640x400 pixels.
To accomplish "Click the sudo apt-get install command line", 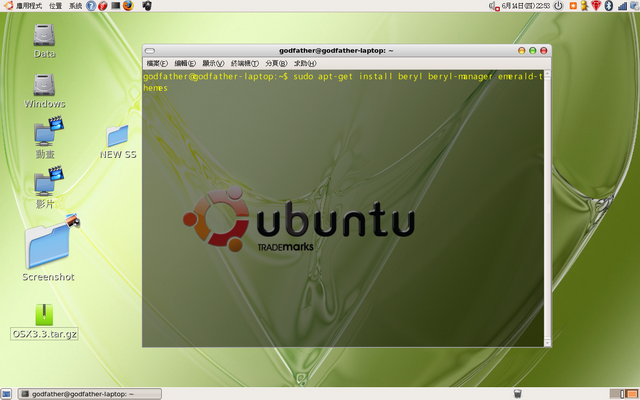I will coord(343,82).
